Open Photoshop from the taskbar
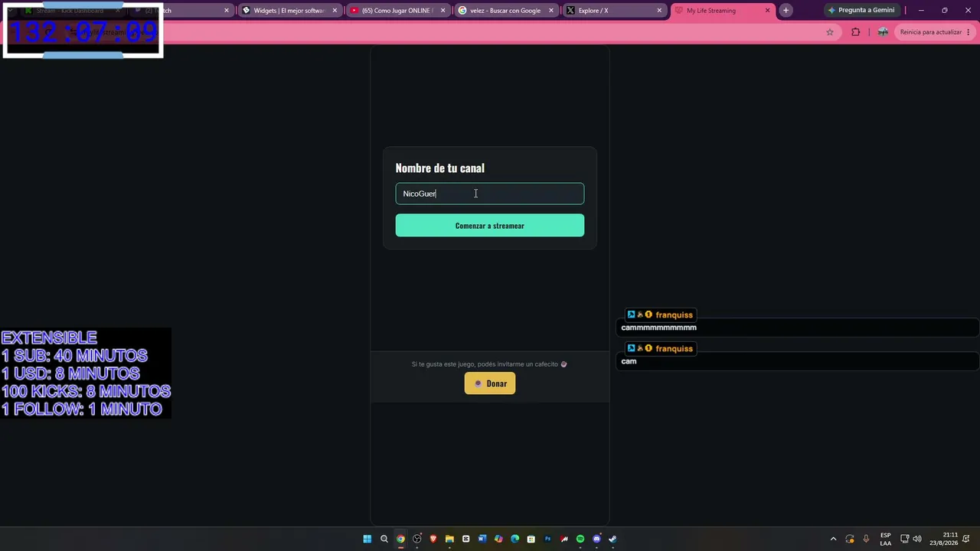This screenshot has height=551, width=980. (547, 539)
